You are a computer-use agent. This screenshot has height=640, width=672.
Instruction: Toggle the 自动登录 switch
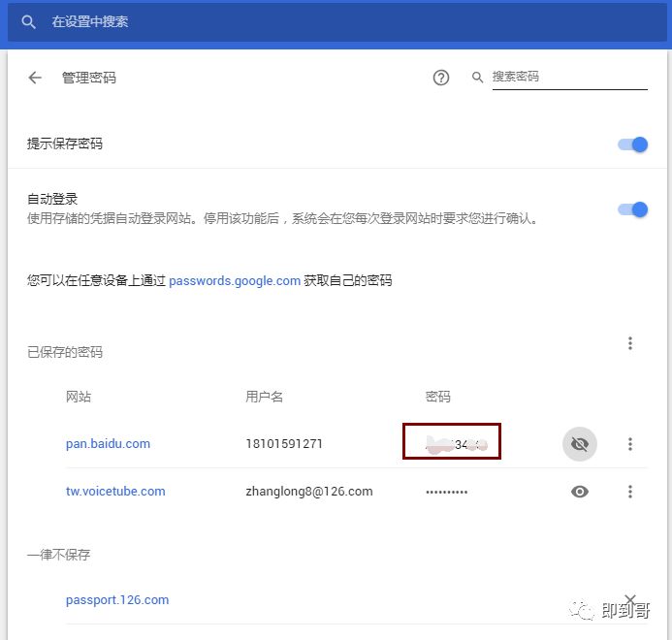(632, 209)
